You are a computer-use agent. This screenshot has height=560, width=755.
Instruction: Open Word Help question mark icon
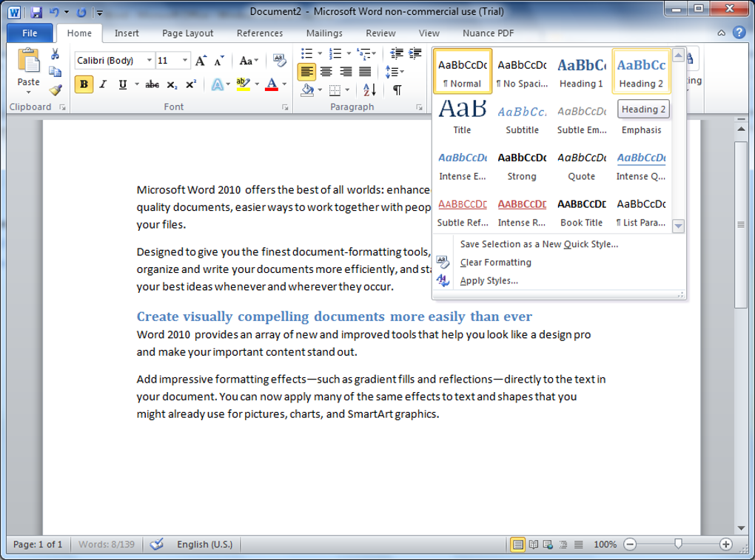point(739,33)
